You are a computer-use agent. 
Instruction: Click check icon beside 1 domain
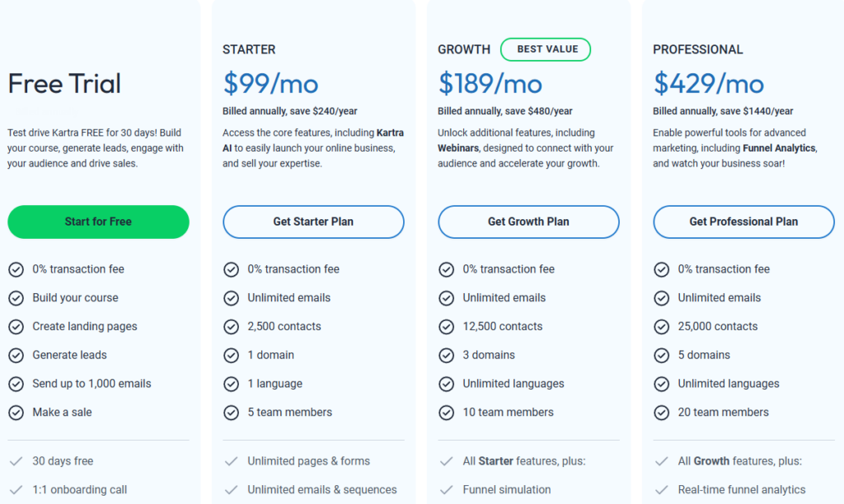coord(231,355)
